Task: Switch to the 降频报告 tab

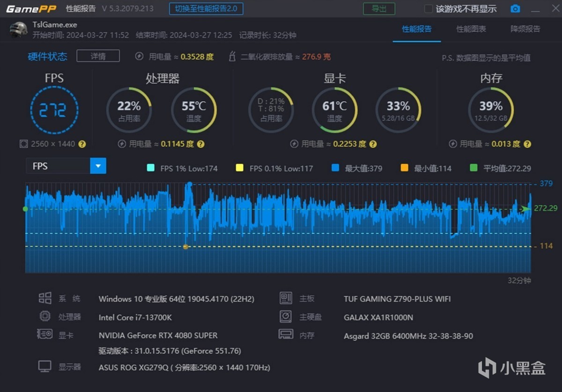Action: tap(525, 29)
